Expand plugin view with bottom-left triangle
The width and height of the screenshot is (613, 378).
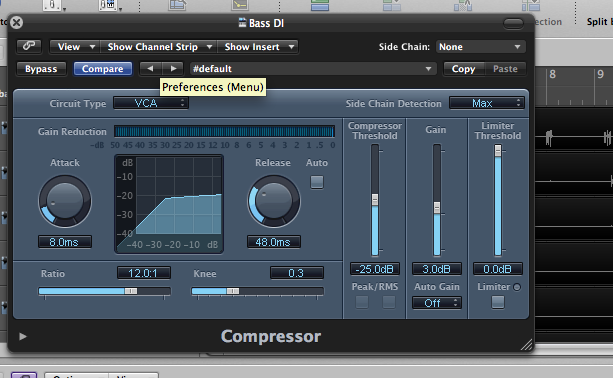[x=23, y=336]
